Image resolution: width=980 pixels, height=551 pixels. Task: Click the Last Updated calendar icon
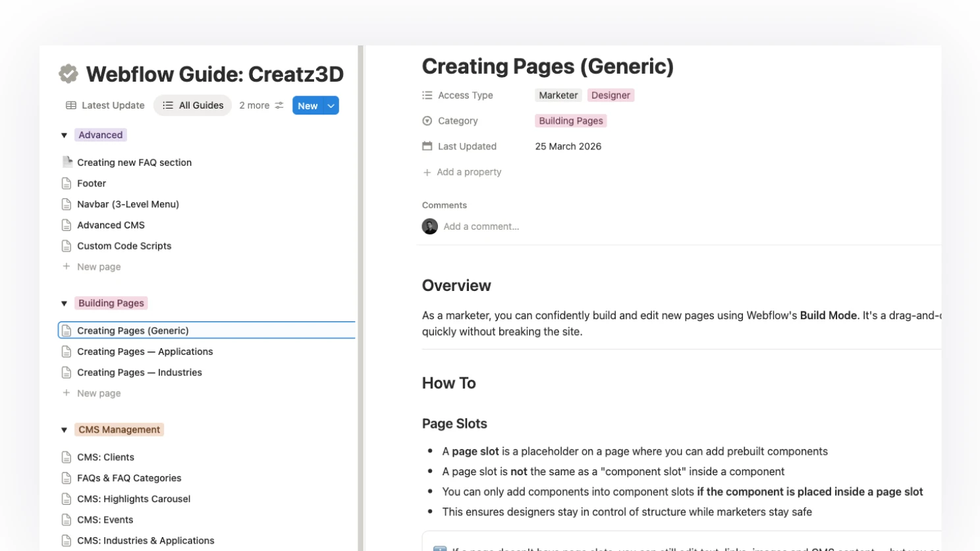pos(427,146)
